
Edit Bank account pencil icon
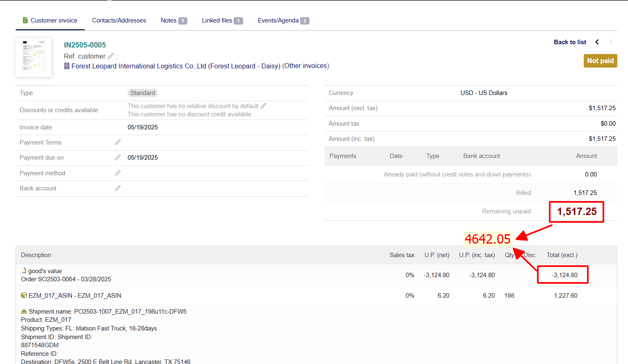[x=118, y=188]
